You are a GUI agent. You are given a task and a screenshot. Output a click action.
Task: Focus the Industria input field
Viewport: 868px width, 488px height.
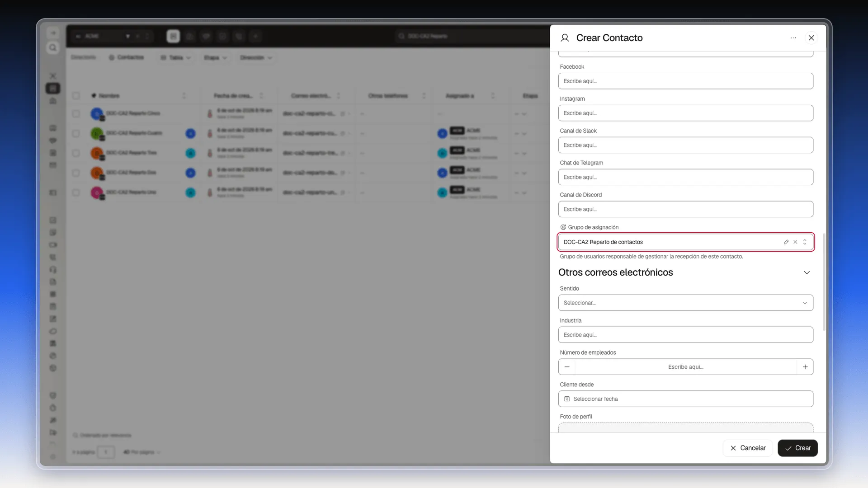tap(685, 335)
